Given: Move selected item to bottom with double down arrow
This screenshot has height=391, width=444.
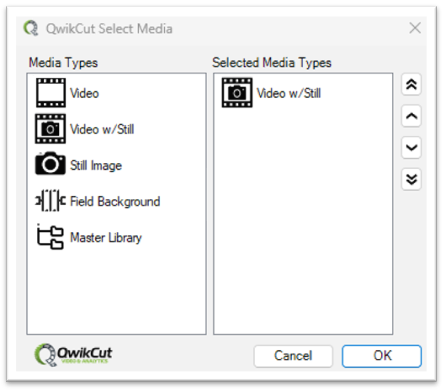Looking at the screenshot, I should tap(412, 179).
